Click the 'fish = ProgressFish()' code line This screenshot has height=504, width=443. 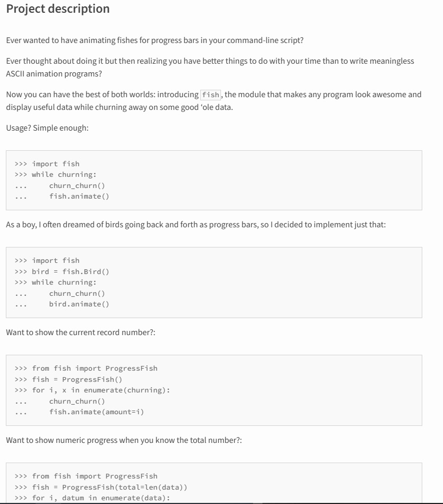click(x=77, y=379)
